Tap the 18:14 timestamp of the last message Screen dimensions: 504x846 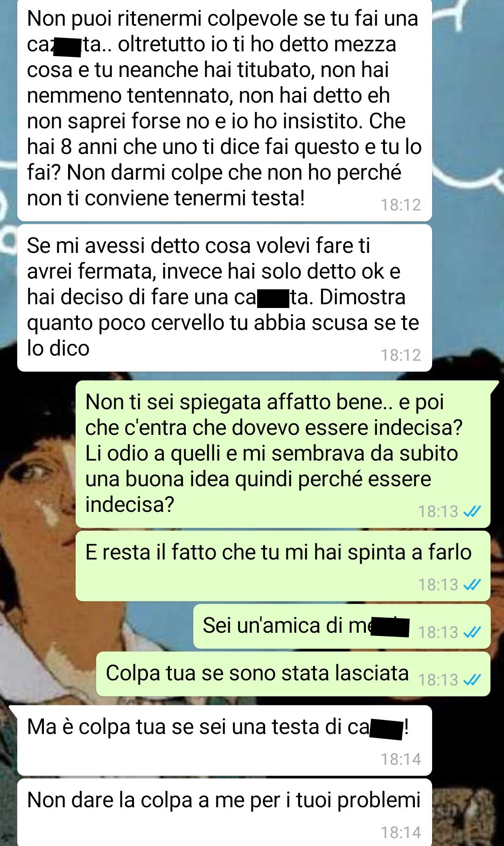tap(401, 832)
